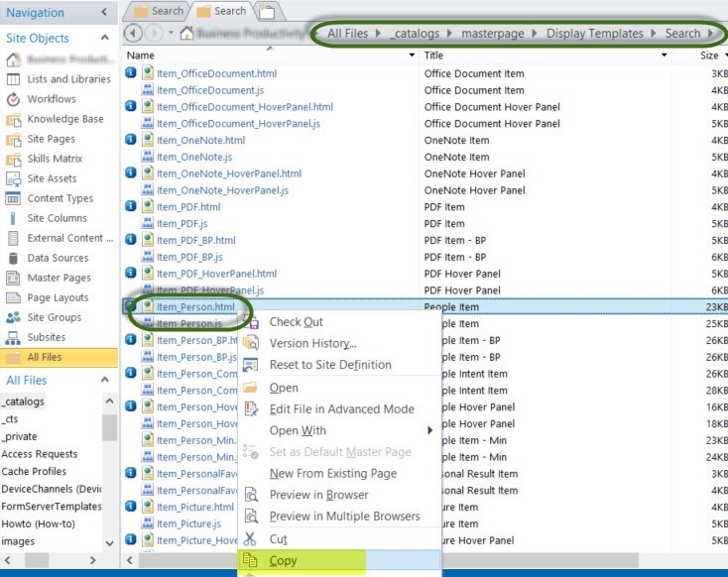Screen dimensions: 728x577
Task: Open the Title column filter dropdown
Action: 665,57
